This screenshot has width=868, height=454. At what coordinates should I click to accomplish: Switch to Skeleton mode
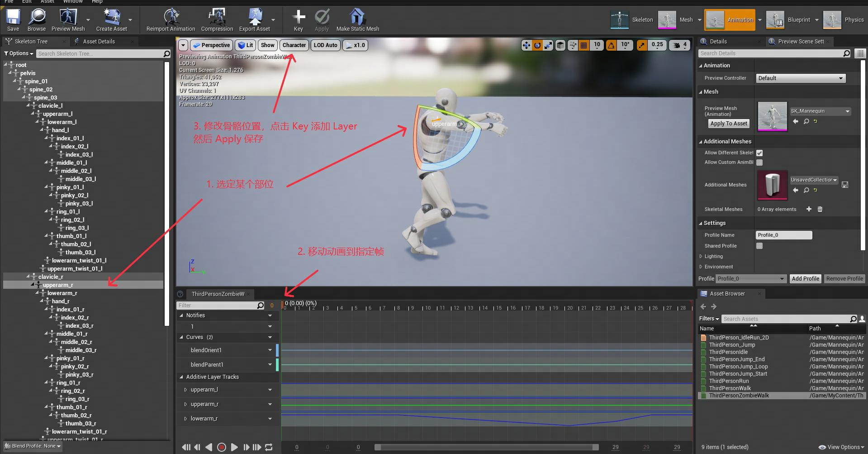pyautogui.click(x=632, y=20)
